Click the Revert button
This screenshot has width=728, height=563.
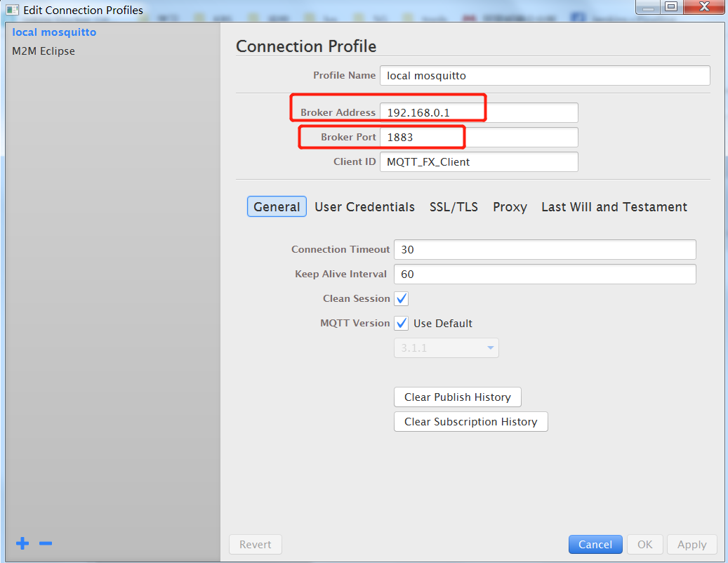pos(255,544)
